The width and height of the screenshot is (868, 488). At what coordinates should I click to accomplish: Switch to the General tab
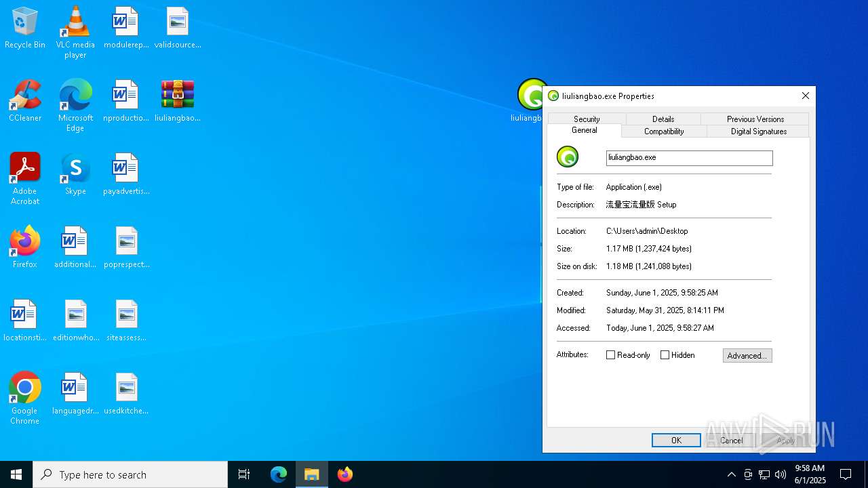[x=585, y=130]
